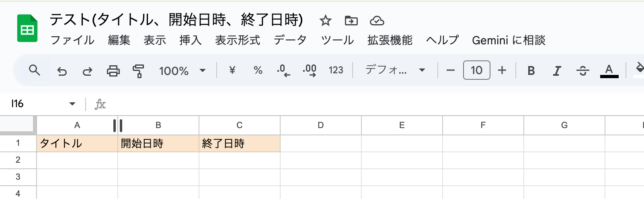Viewport: 644px width, 199px height.
Task: Click the font size input field
Action: [x=476, y=70]
